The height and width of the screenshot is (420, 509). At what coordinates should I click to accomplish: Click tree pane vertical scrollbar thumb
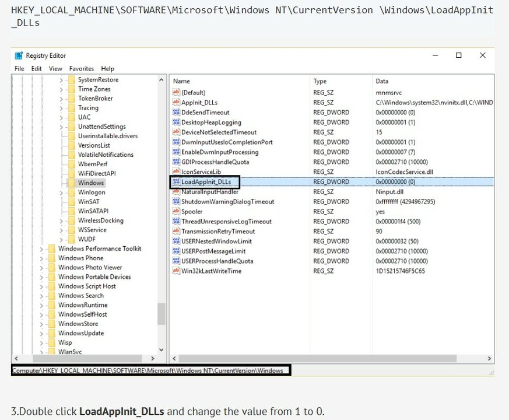162,314
